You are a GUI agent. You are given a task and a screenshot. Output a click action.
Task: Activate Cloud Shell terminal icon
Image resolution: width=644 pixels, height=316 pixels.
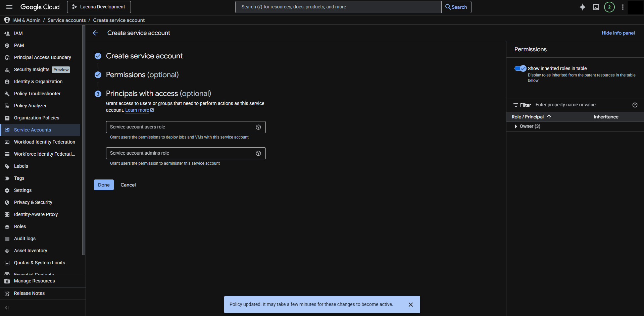(596, 7)
